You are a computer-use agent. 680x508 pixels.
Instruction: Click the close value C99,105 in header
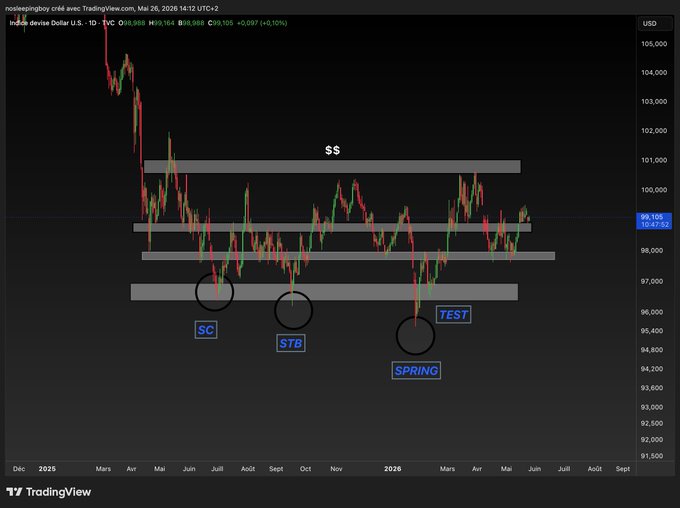220,23
